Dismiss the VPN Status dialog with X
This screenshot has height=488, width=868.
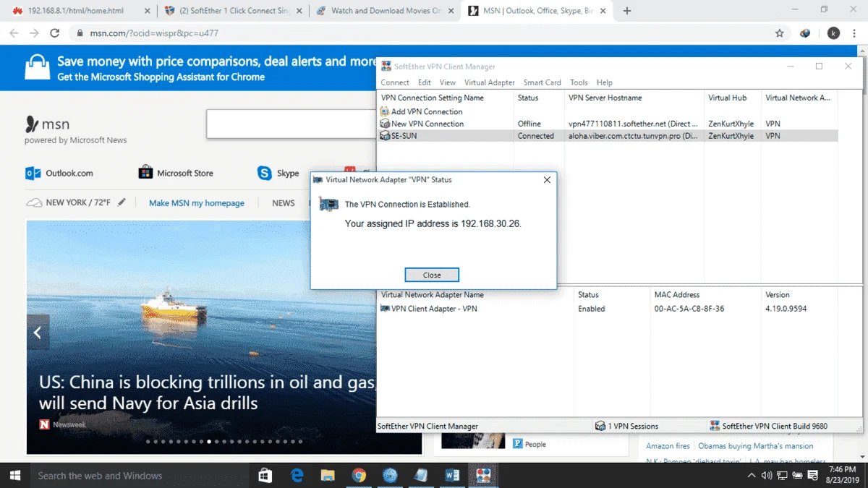click(x=547, y=179)
